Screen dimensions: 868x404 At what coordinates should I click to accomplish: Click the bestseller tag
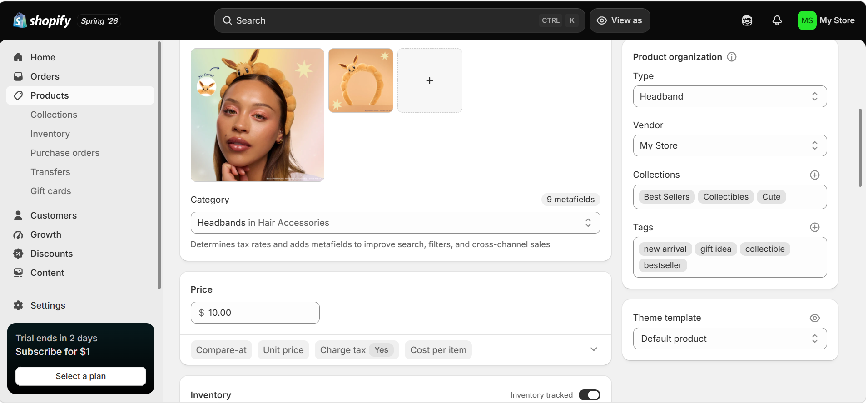tap(663, 265)
